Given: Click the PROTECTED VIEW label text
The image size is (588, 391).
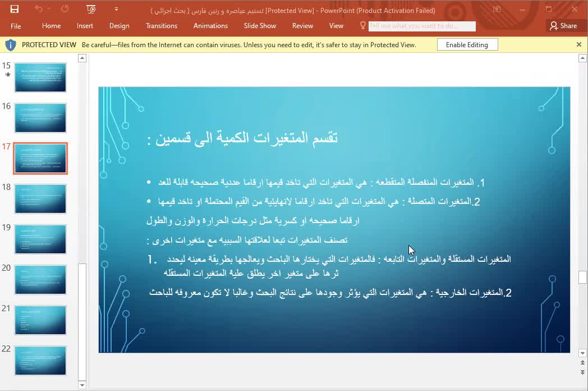Looking at the screenshot, I should pyautogui.click(x=49, y=45).
